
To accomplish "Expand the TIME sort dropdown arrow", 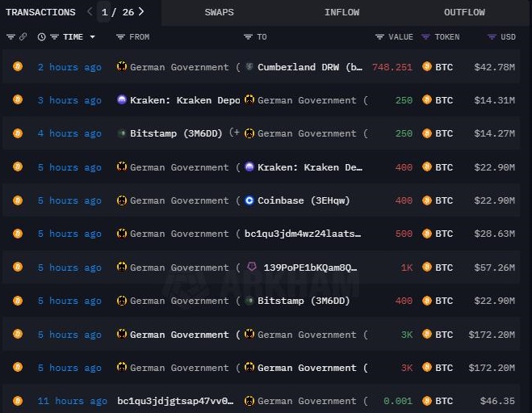I will [x=92, y=36].
